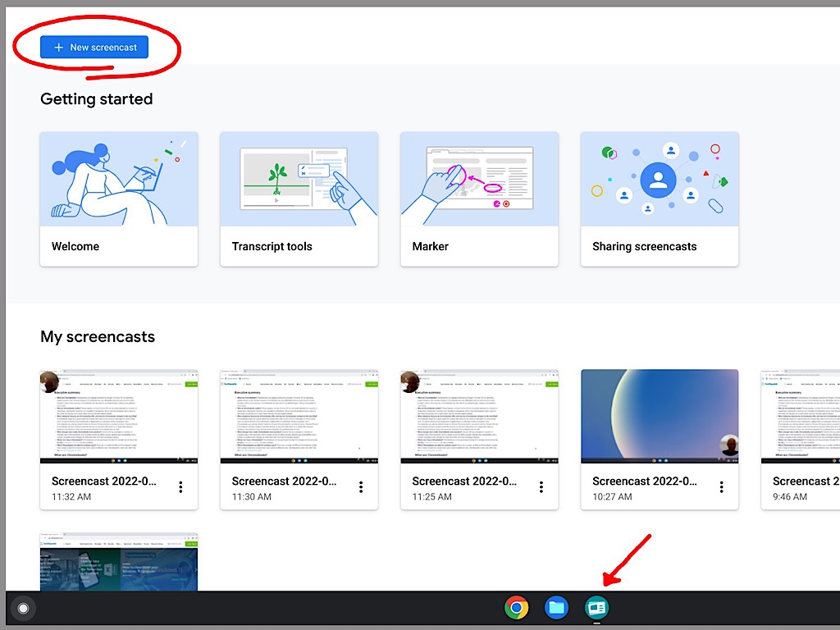Open the kebab menu beside the 11:30 AM screencast

[x=361, y=486]
